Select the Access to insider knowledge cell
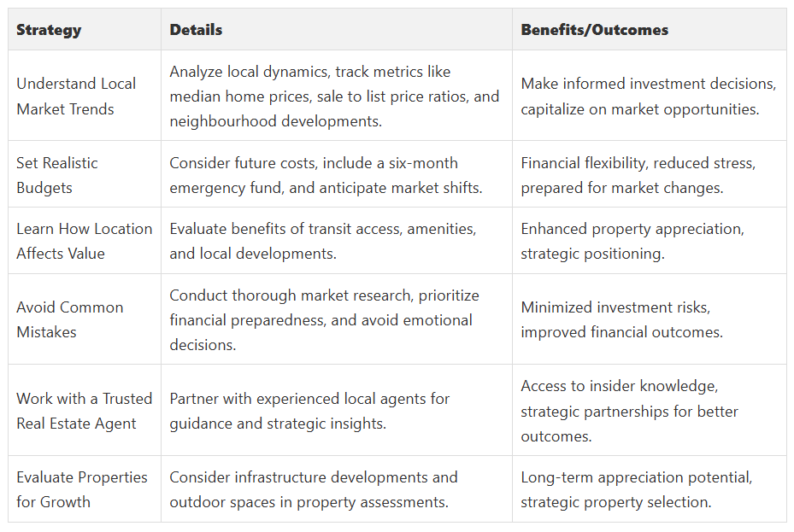 (x=629, y=411)
